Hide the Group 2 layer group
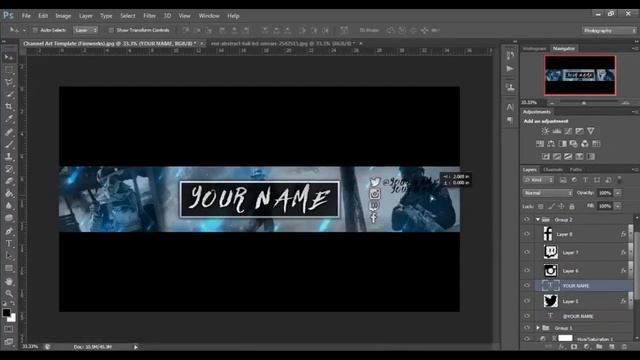640x360 pixels. [x=527, y=220]
